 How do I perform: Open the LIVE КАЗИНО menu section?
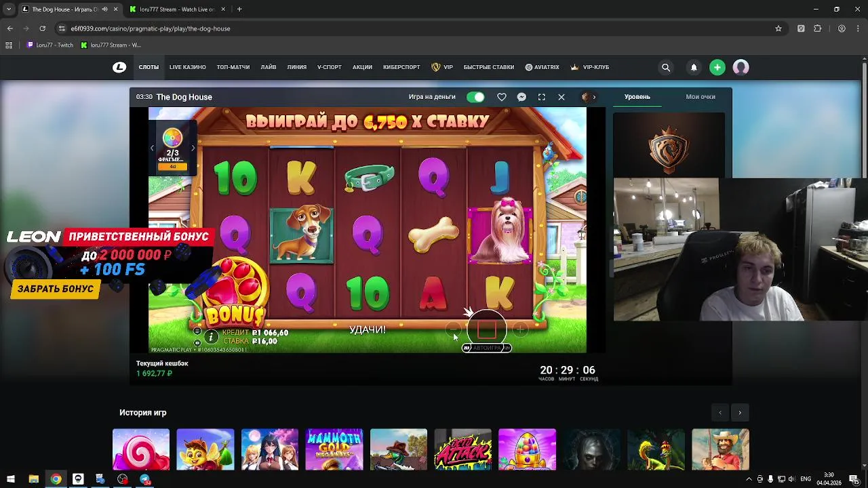pyautogui.click(x=187, y=67)
